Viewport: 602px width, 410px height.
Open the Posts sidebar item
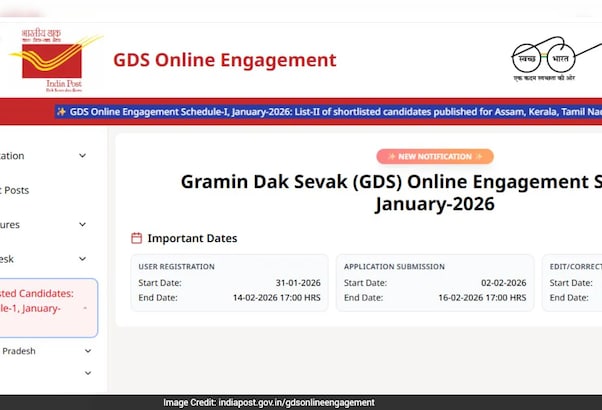point(15,190)
